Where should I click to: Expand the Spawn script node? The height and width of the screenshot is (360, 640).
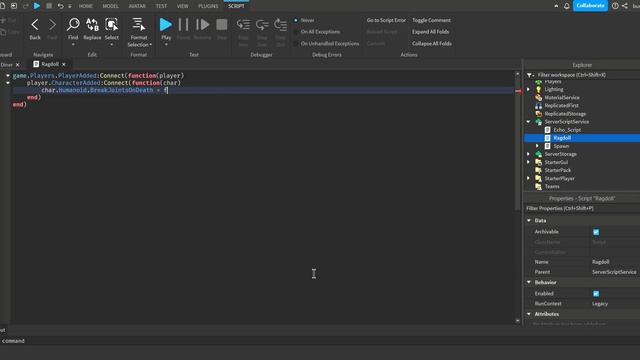click(537, 146)
